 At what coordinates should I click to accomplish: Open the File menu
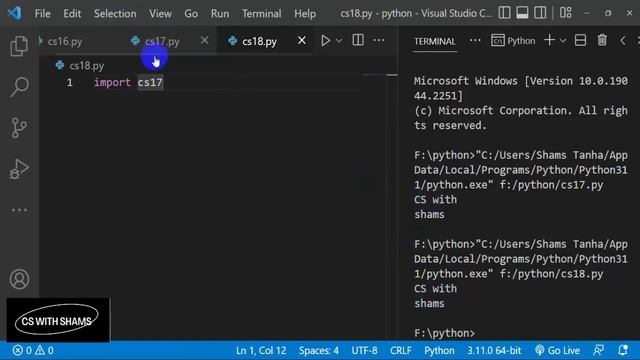[x=42, y=13]
